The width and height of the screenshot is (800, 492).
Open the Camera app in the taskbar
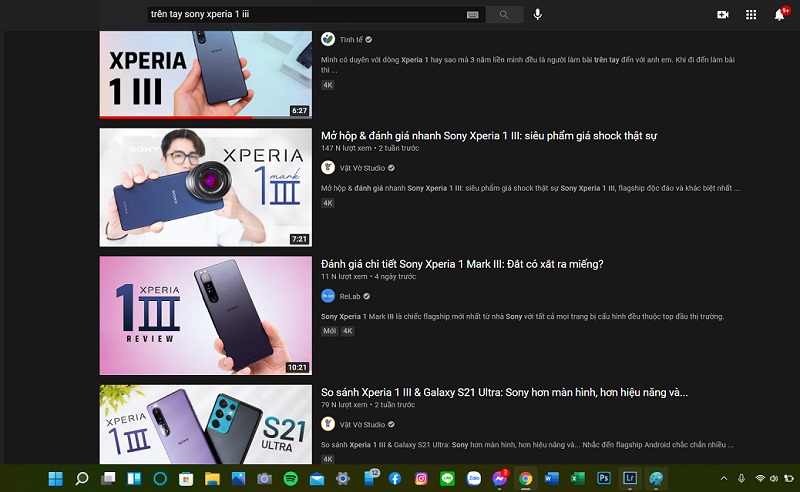pyautogui.click(x=264, y=479)
